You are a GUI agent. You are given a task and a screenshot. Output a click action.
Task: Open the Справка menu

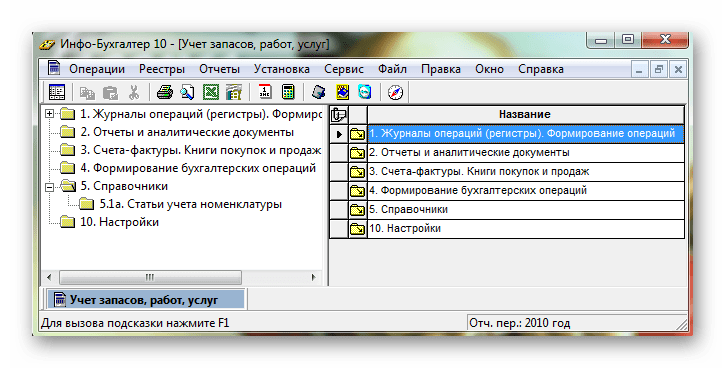pyautogui.click(x=541, y=69)
